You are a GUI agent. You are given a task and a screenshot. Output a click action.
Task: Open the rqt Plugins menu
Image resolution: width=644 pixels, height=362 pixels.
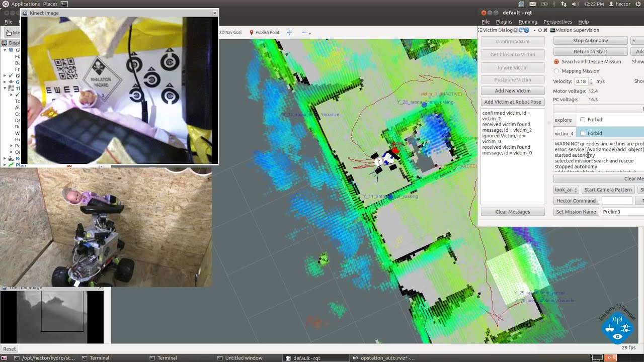point(504,22)
